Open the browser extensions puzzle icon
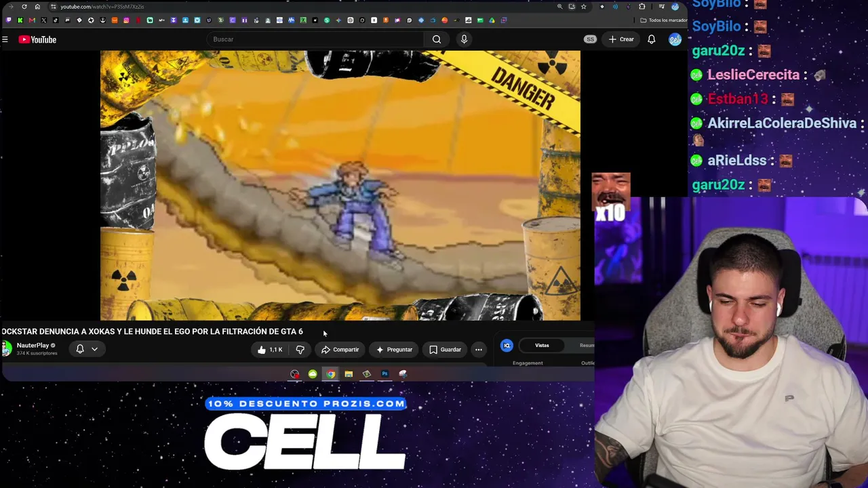 click(x=642, y=7)
